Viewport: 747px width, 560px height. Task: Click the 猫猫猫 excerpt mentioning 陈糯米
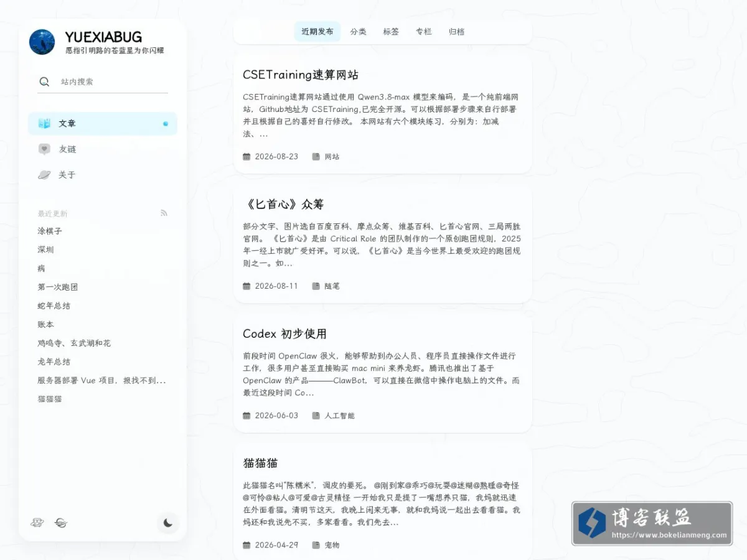[381, 504]
